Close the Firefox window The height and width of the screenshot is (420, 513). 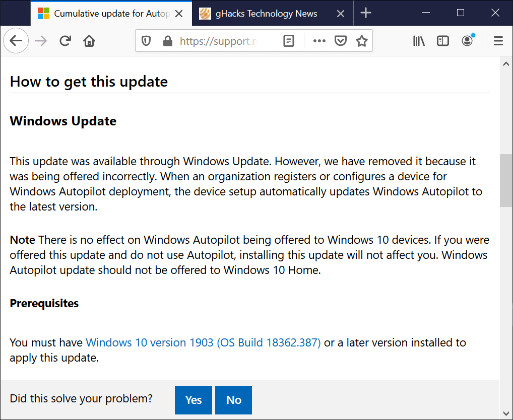[495, 13]
